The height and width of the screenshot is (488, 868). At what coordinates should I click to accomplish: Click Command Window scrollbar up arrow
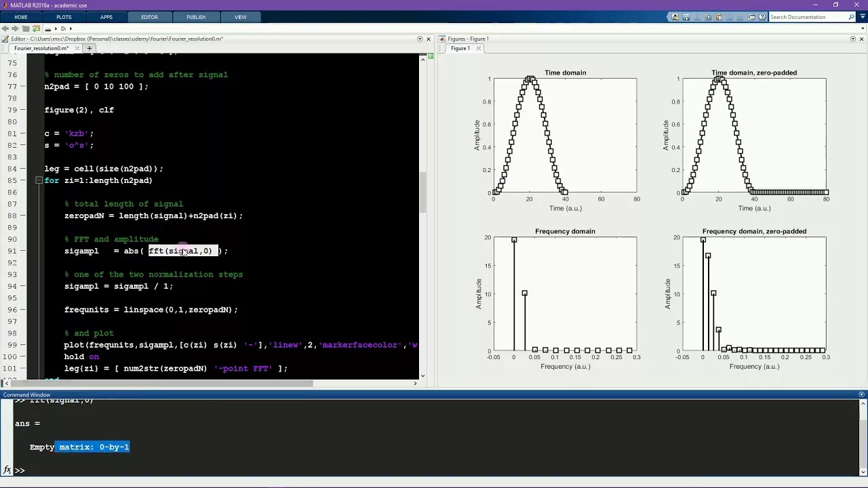(x=863, y=404)
